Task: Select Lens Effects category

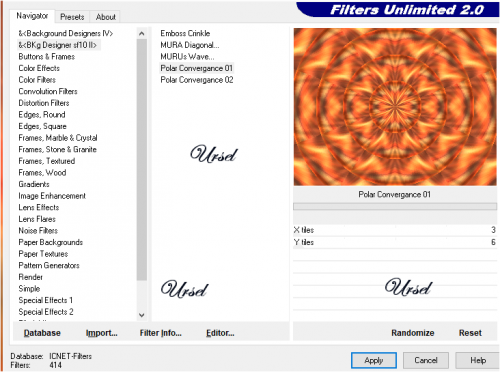Action: pos(39,207)
